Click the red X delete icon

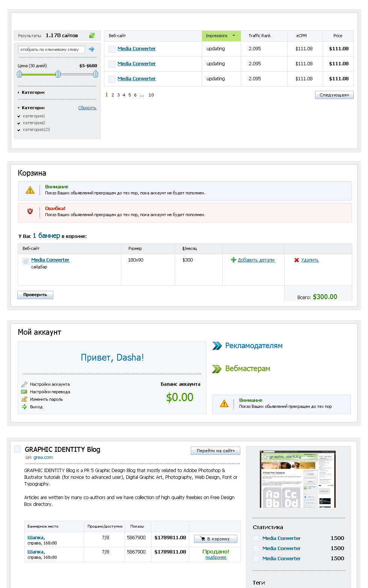click(297, 260)
